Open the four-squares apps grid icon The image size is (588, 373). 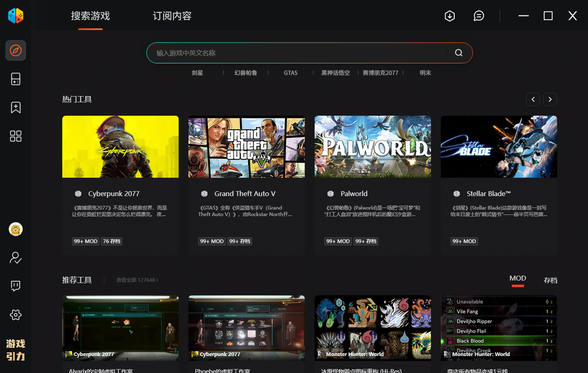coord(16,136)
